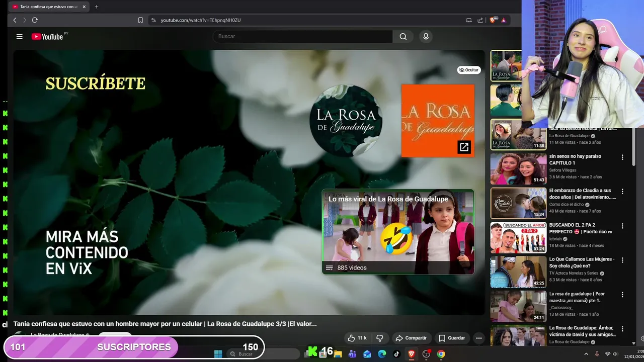Share this page from the address bar
Viewport: 644px width, 362px height.
480,20
